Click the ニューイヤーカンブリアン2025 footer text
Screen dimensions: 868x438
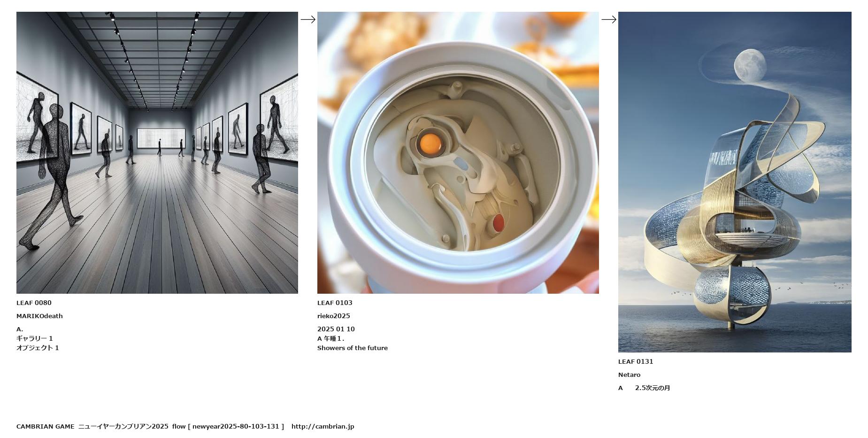123,426
